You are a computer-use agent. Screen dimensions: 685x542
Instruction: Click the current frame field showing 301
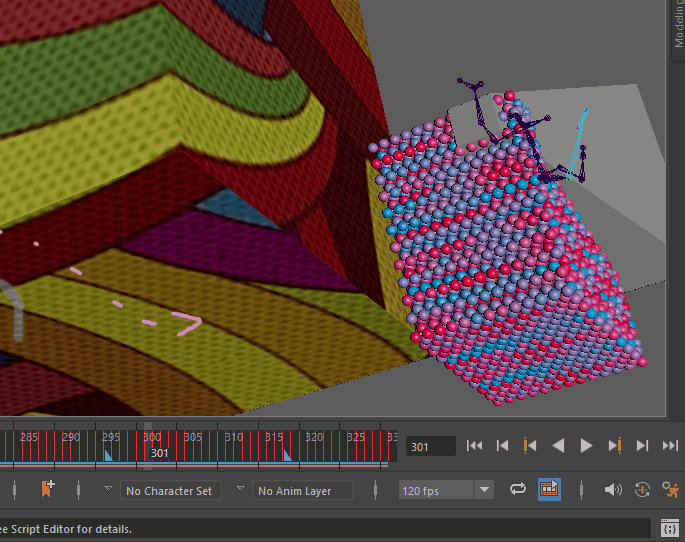(x=431, y=447)
